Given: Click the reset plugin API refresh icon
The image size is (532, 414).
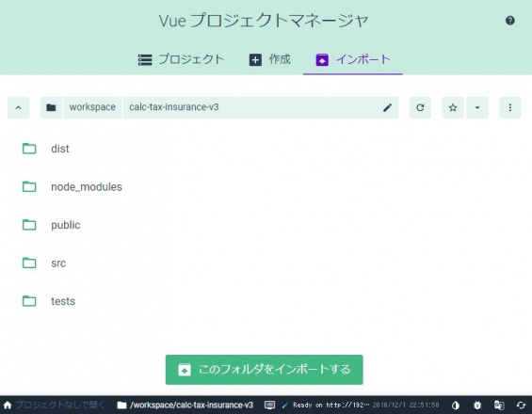Looking at the screenshot, I should coord(521,405).
